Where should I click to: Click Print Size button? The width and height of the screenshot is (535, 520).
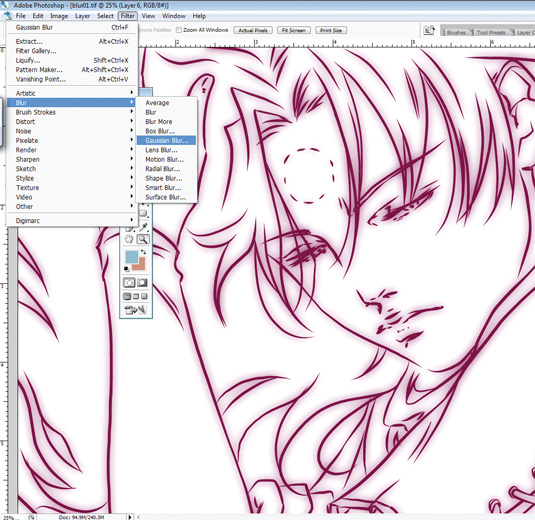[331, 30]
